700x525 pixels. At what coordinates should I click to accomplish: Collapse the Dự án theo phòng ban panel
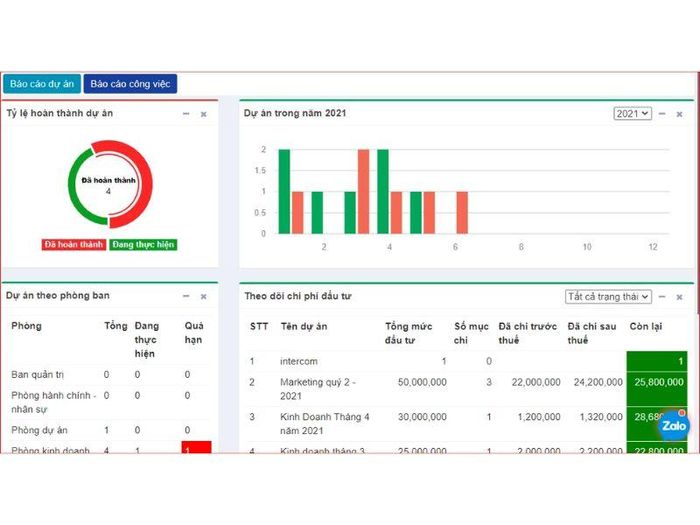coord(186,297)
